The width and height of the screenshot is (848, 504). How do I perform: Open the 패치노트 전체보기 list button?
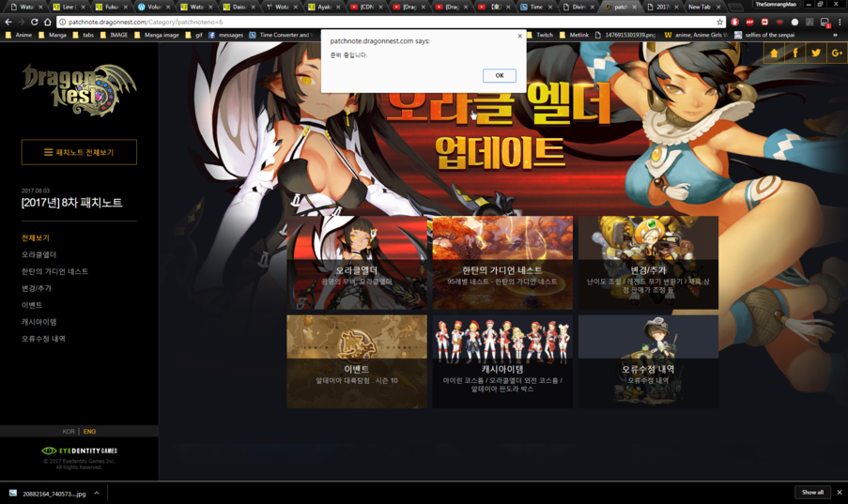click(79, 152)
